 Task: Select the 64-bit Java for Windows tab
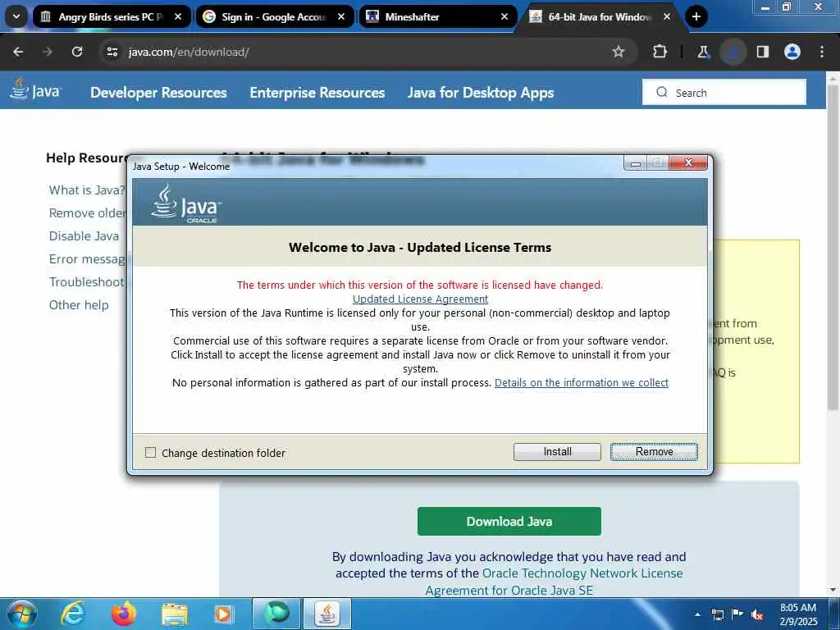600,16
